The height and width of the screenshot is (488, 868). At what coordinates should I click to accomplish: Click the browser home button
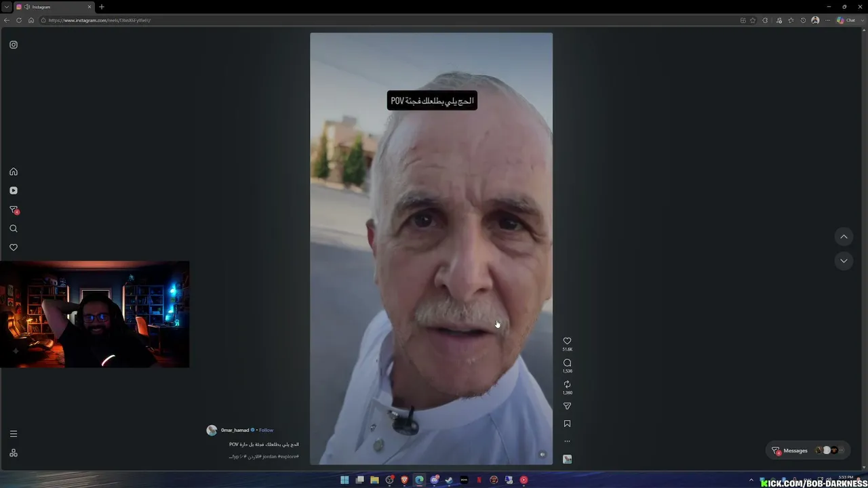point(31,20)
